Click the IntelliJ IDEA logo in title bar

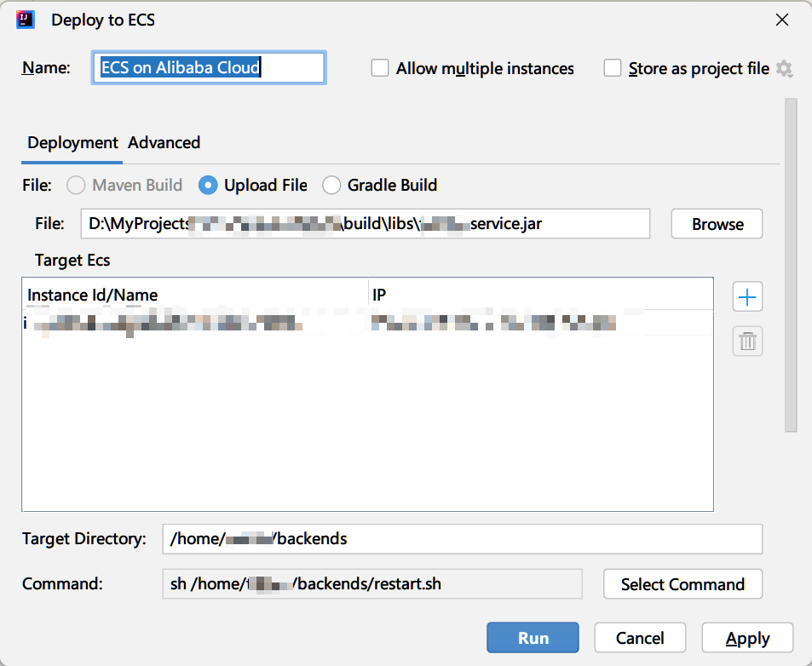point(26,20)
